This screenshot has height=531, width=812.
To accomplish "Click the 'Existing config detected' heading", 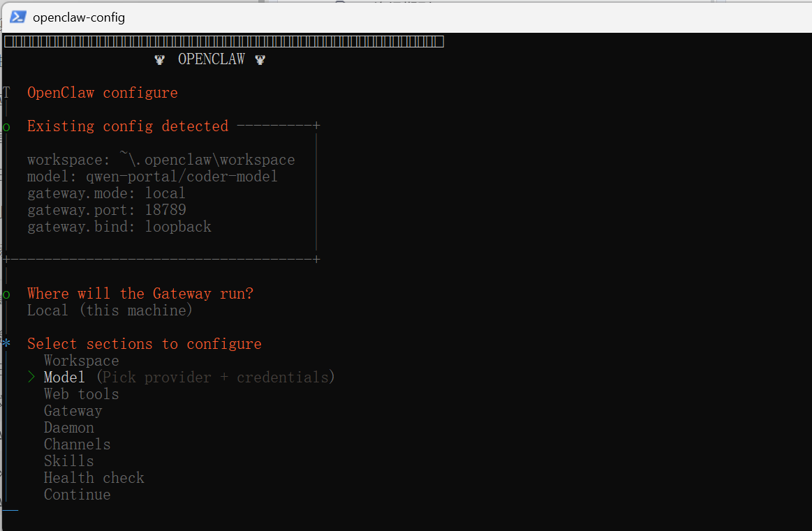I will (128, 126).
